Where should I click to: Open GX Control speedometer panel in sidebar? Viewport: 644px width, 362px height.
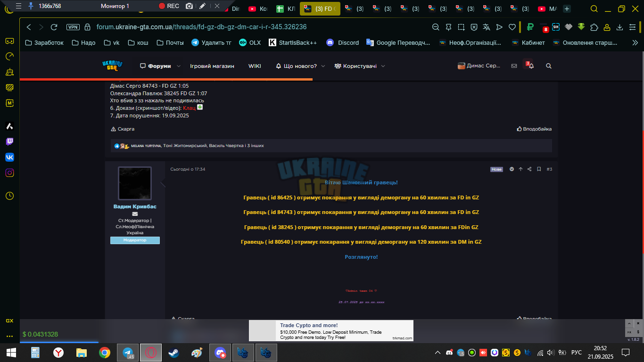[9, 57]
